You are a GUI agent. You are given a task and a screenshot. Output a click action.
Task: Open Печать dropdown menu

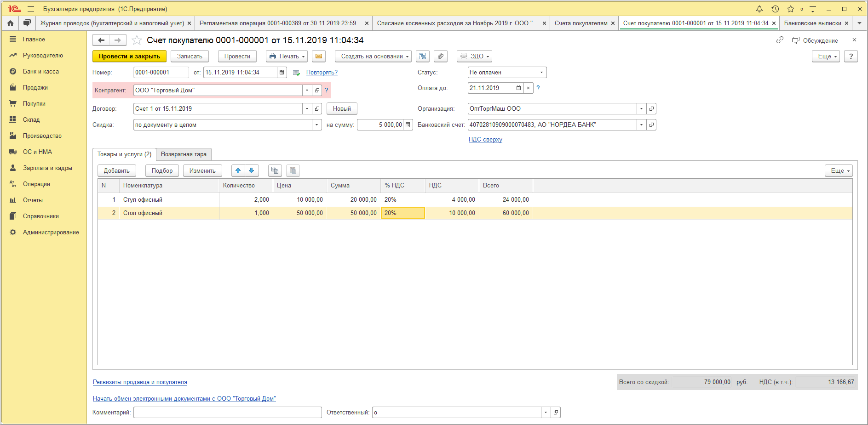(287, 56)
